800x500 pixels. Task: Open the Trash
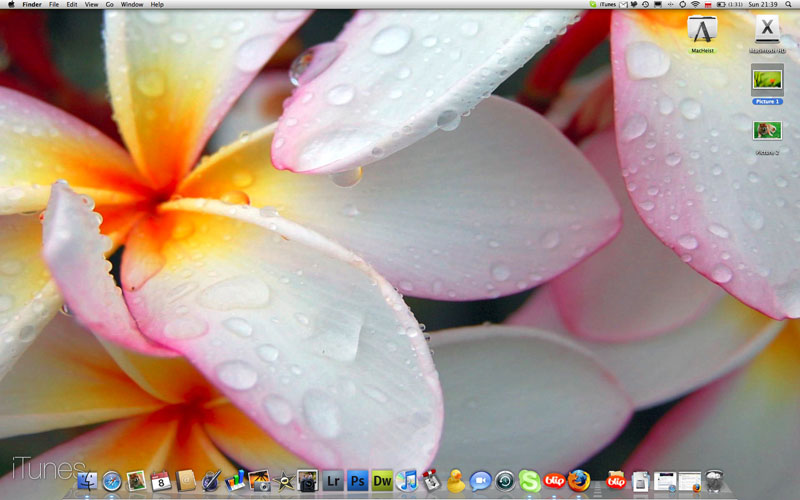pos(714,481)
